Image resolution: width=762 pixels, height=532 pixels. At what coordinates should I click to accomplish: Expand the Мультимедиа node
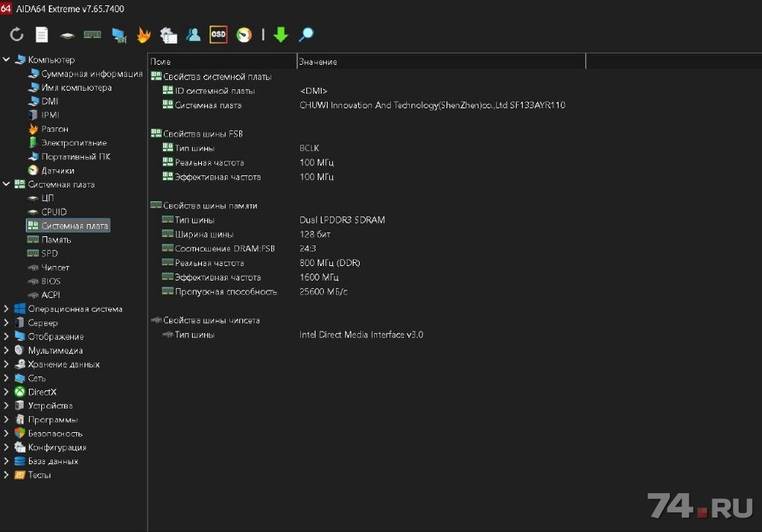6,350
